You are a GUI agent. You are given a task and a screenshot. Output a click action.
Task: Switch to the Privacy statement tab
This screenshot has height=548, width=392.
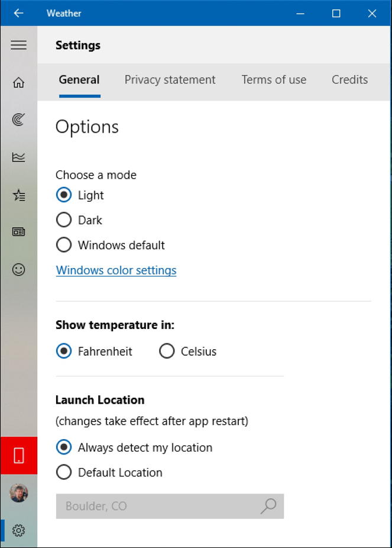click(x=170, y=79)
